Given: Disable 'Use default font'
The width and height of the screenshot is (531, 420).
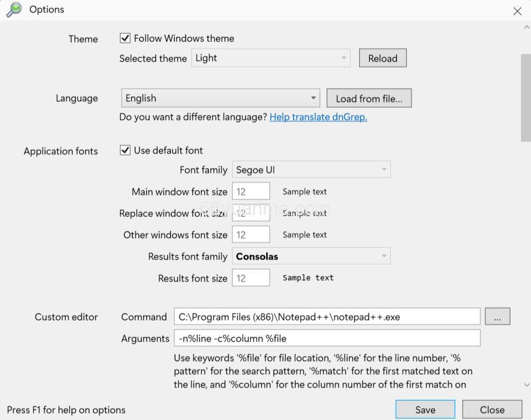Looking at the screenshot, I should click(x=125, y=150).
